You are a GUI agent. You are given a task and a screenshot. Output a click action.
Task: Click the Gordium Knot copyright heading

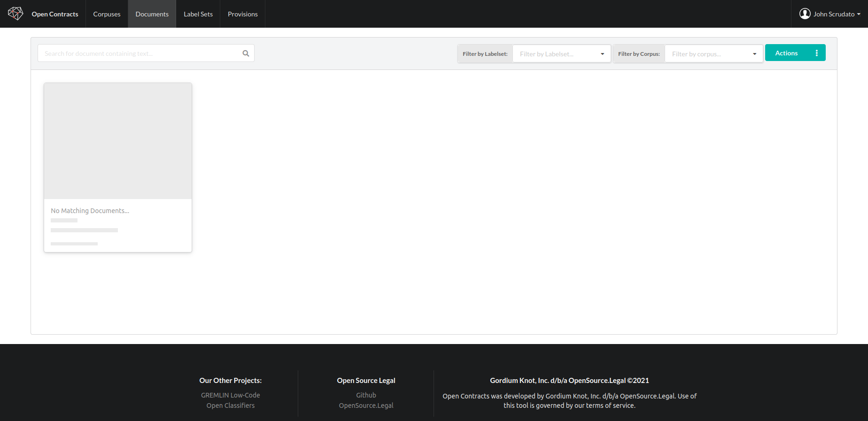[569, 381]
